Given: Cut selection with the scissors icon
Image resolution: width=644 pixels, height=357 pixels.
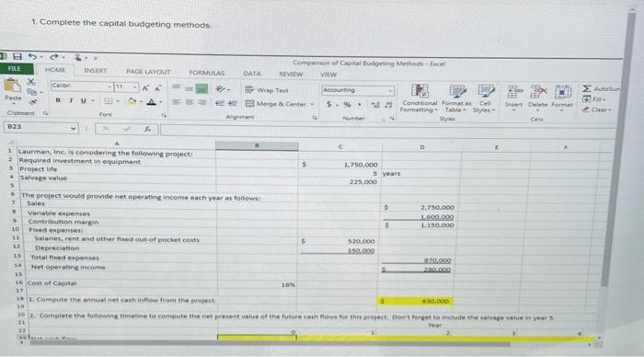Looking at the screenshot, I should coord(31,82).
